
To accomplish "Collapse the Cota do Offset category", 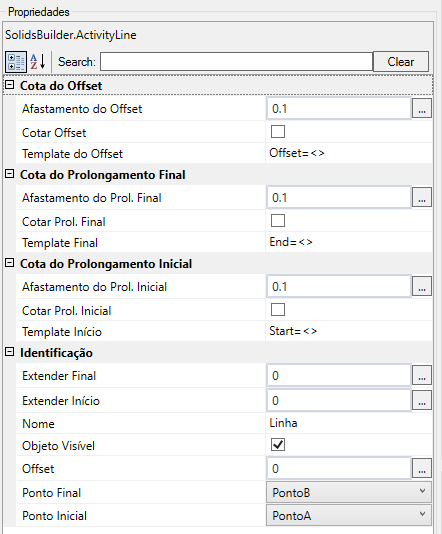I will click(x=10, y=85).
